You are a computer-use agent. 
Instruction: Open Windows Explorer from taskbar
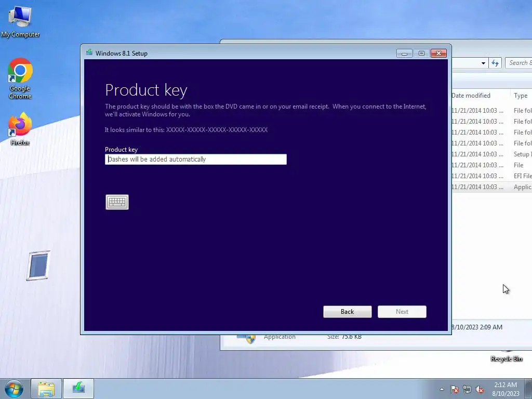(x=46, y=389)
